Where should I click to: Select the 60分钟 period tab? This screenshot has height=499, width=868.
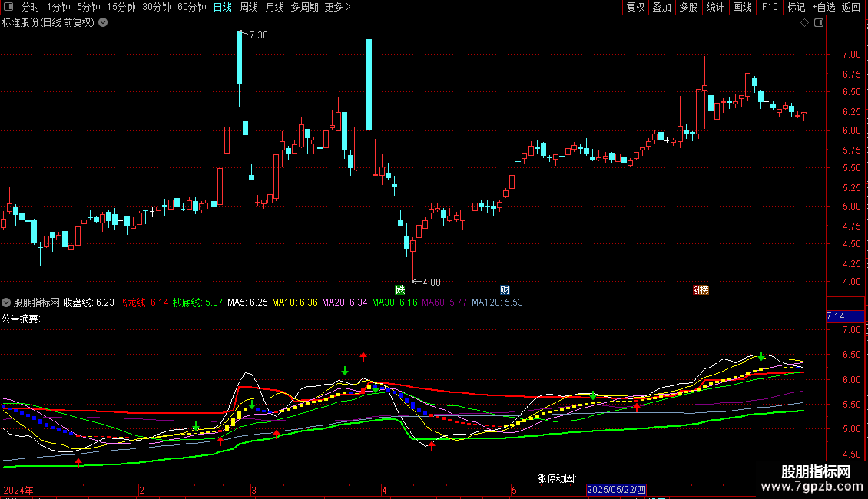point(192,7)
